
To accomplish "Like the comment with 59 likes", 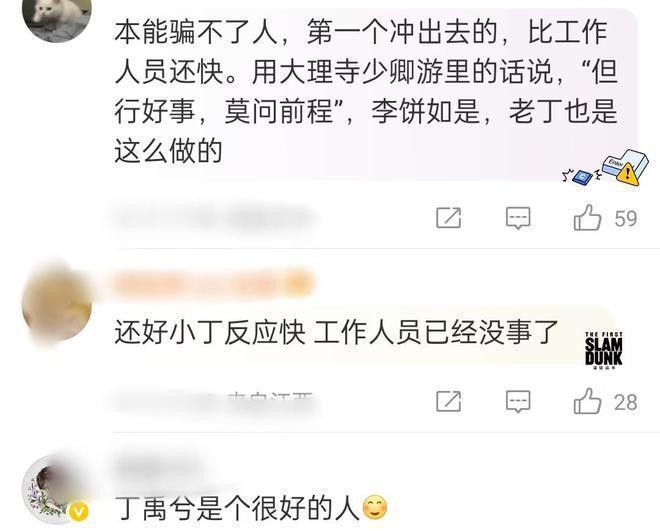I will 587,218.
